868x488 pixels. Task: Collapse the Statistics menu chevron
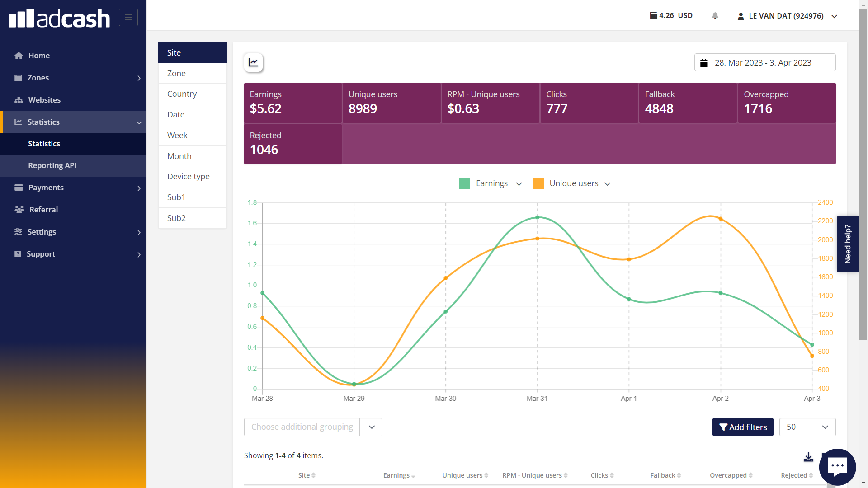139,122
